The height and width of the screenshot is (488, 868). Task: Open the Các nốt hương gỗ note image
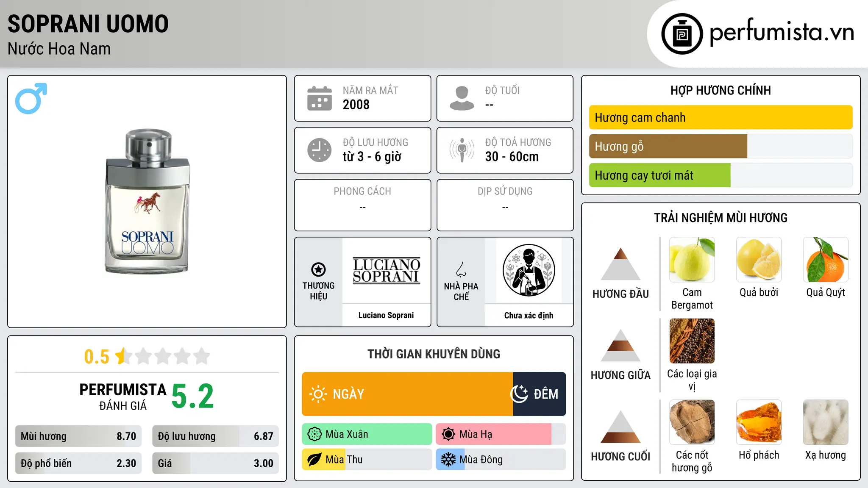pos(692,422)
